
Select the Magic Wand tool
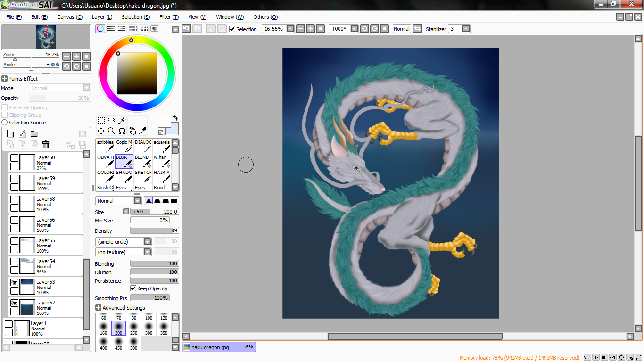tap(122, 121)
